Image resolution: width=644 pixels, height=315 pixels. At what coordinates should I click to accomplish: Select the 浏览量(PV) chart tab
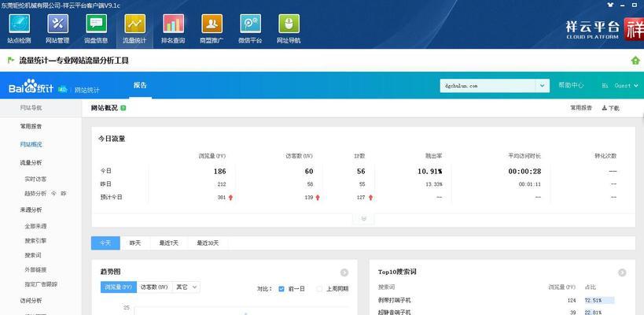coord(119,287)
